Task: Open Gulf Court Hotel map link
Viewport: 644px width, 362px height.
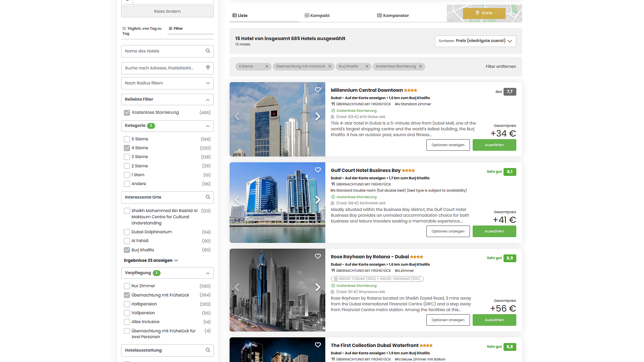Action: [365, 178]
